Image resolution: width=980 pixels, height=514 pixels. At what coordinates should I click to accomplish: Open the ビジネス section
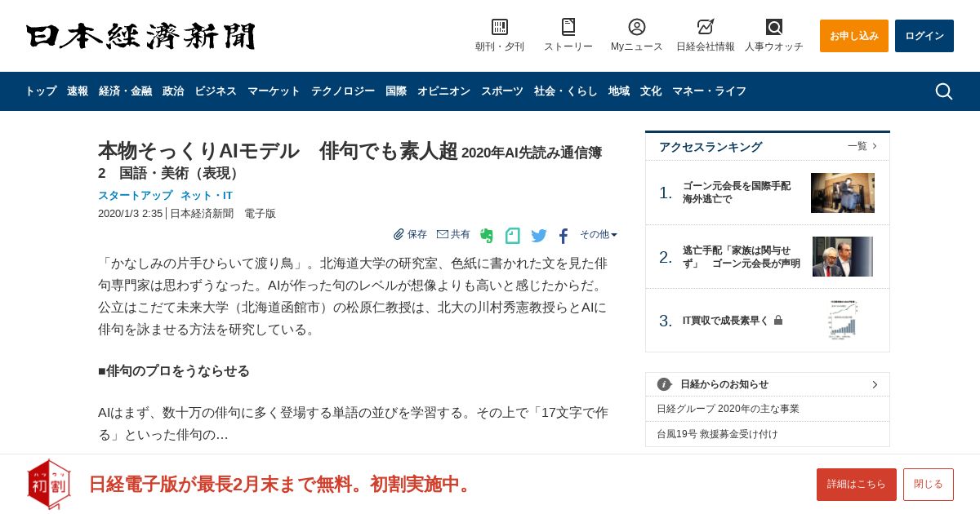(216, 91)
